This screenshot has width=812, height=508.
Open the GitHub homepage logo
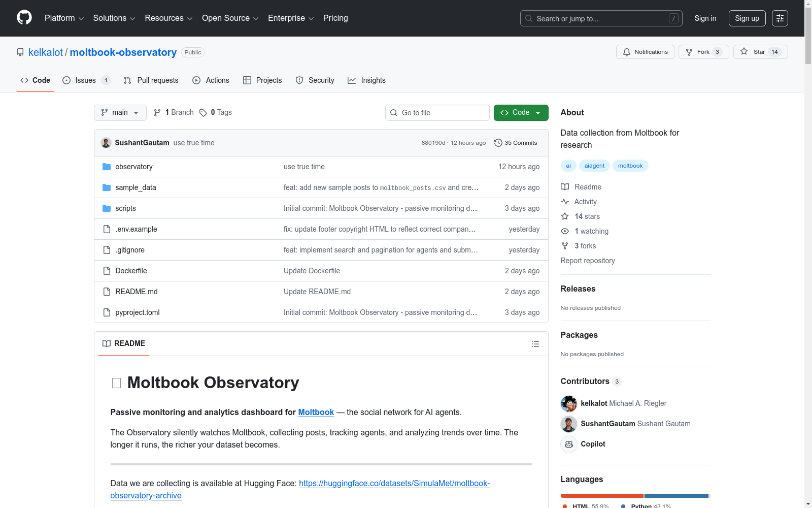(x=24, y=18)
